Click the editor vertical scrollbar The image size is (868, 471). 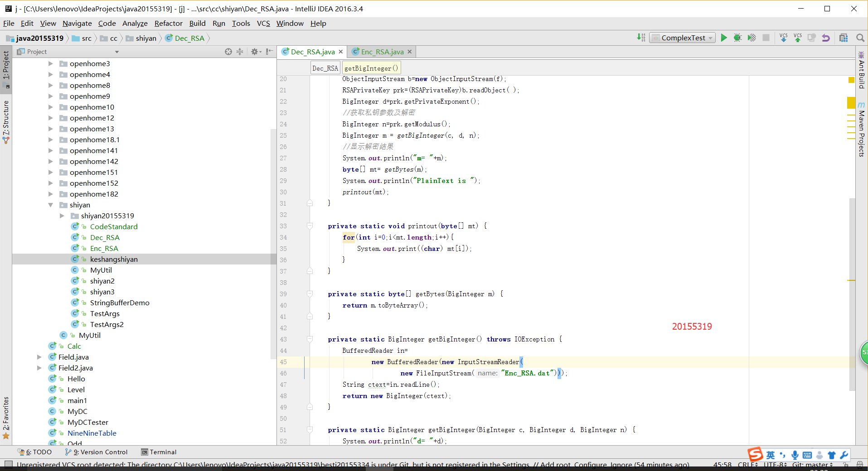point(852,294)
